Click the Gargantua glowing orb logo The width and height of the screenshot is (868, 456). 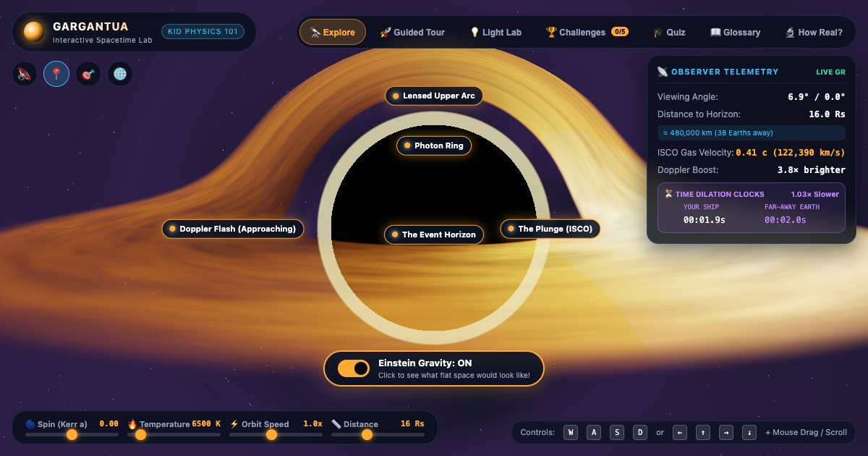pos(34,32)
